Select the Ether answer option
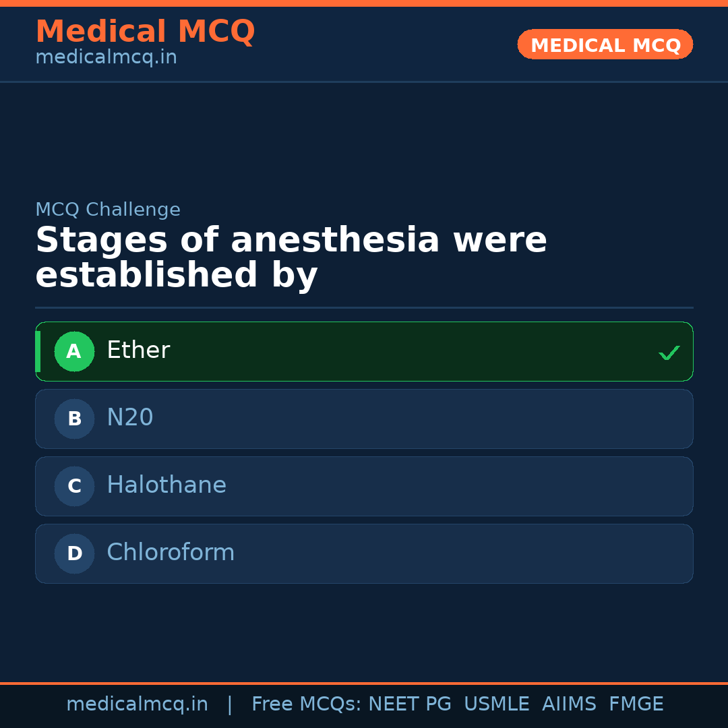Screen dimensions: 728x728 [364, 351]
